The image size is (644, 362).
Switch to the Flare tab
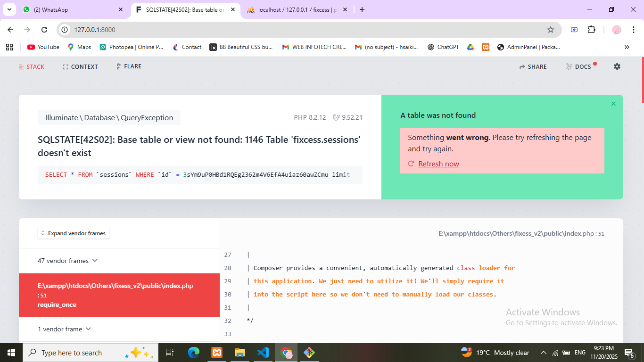pyautogui.click(x=129, y=66)
